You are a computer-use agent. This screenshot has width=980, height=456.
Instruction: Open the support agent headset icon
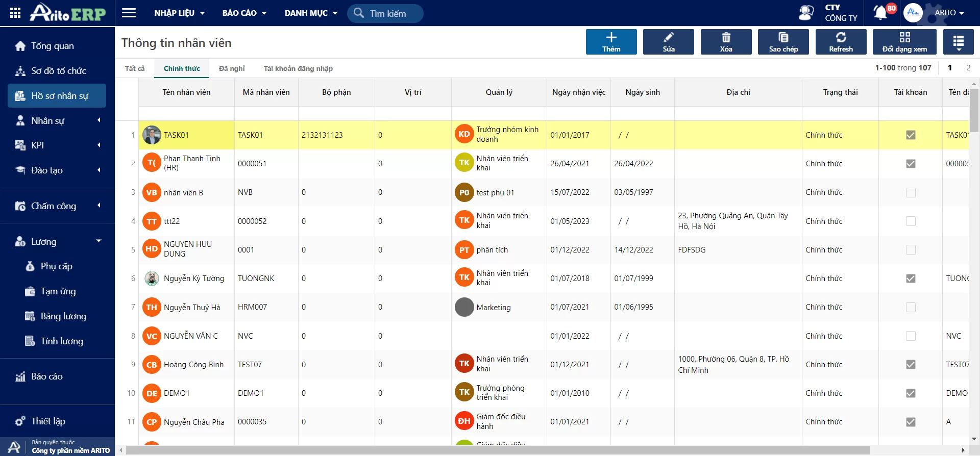point(806,13)
